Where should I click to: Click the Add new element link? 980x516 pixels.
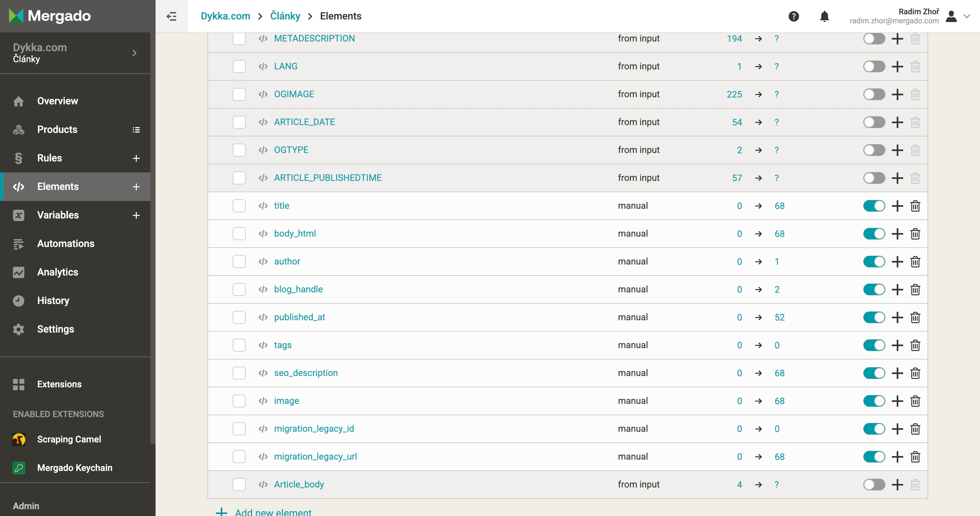tap(273, 511)
